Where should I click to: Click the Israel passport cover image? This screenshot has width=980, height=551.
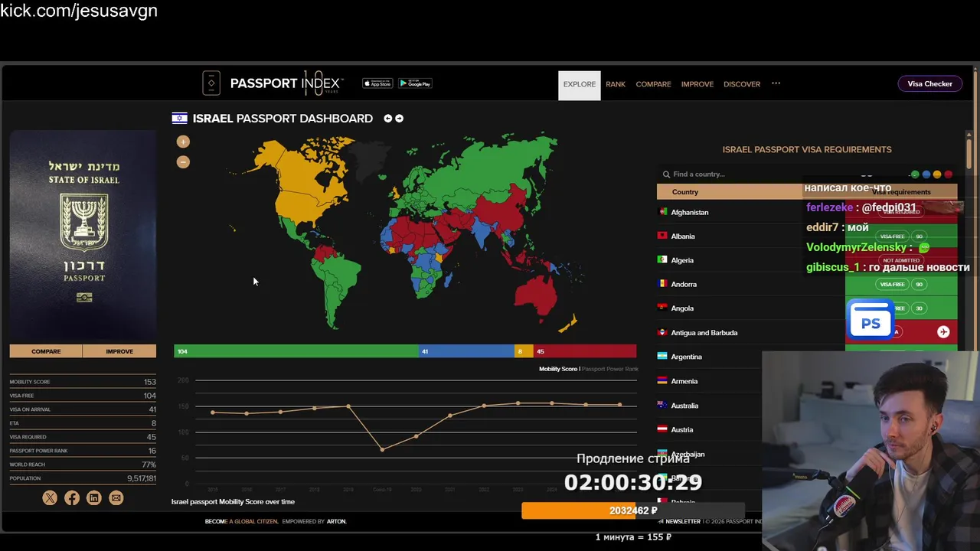point(83,235)
